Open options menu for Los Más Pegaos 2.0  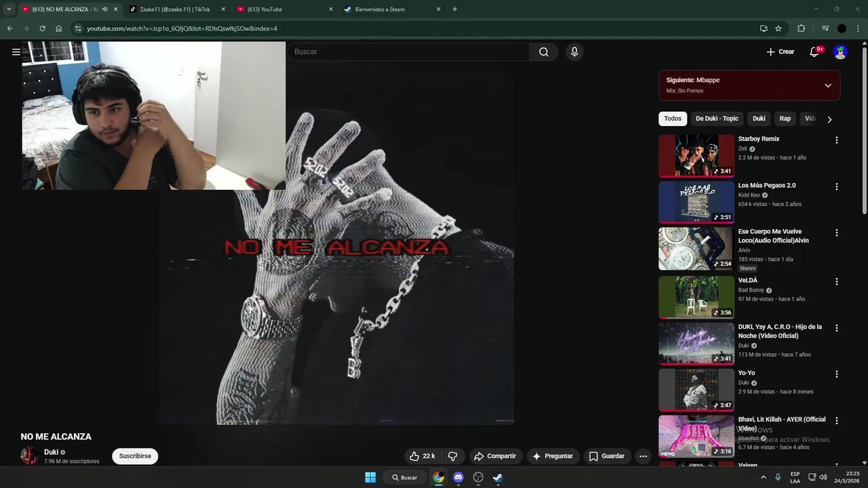(x=836, y=186)
